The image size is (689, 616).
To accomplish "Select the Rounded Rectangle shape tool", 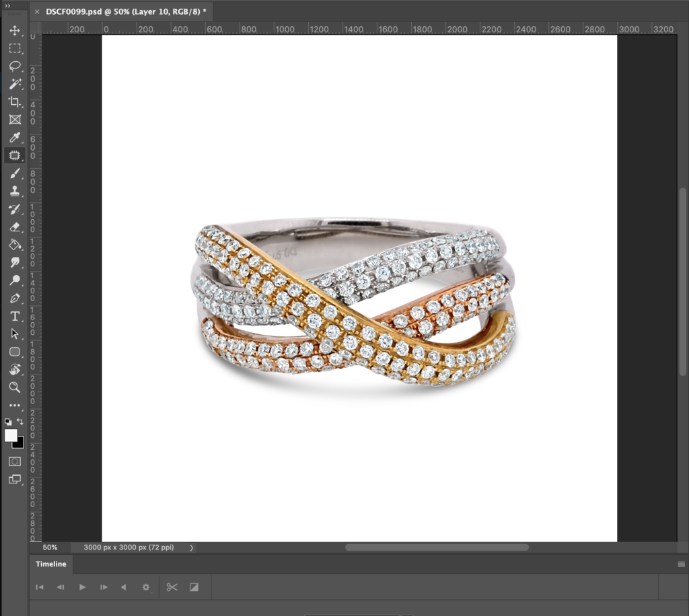I will [x=15, y=352].
